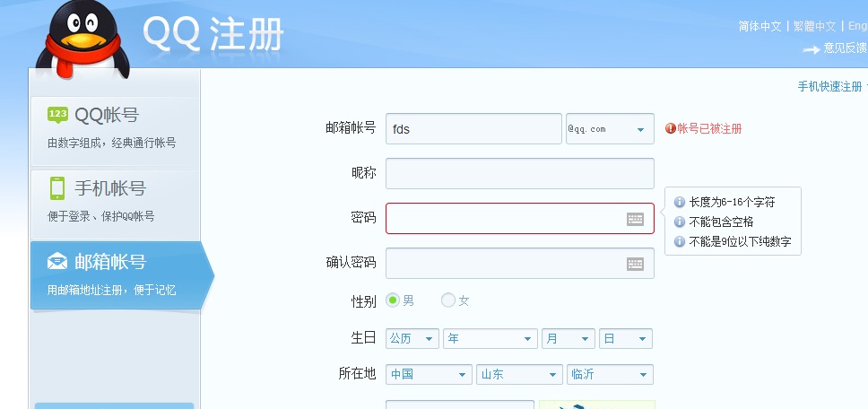The height and width of the screenshot is (409, 868).
Task: Click the 不能包含空格 password hint
Action: coord(721,222)
